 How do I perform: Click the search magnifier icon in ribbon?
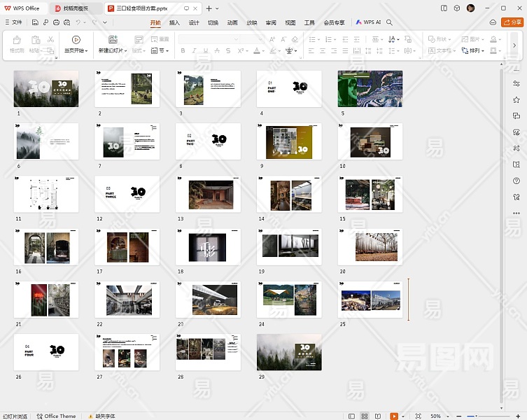tap(390, 22)
